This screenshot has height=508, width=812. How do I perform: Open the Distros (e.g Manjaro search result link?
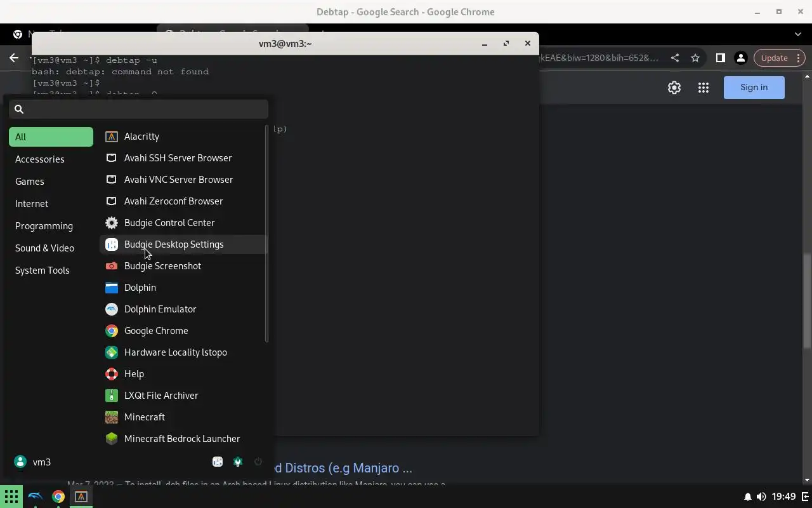click(x=343, y=468)
